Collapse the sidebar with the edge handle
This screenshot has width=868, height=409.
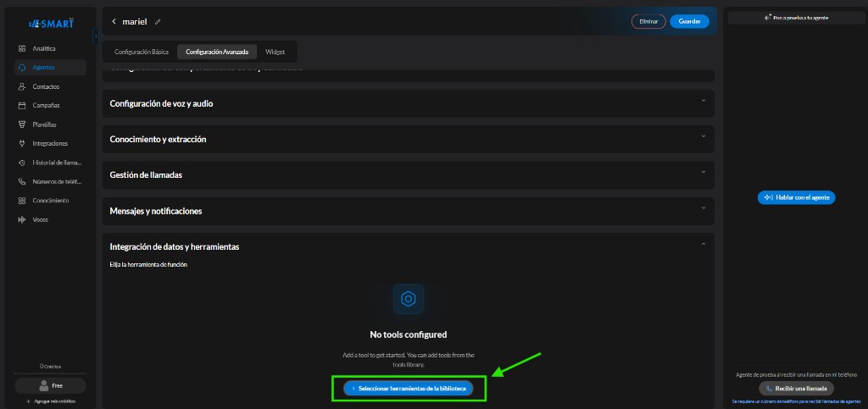click(x=96, y=37)
